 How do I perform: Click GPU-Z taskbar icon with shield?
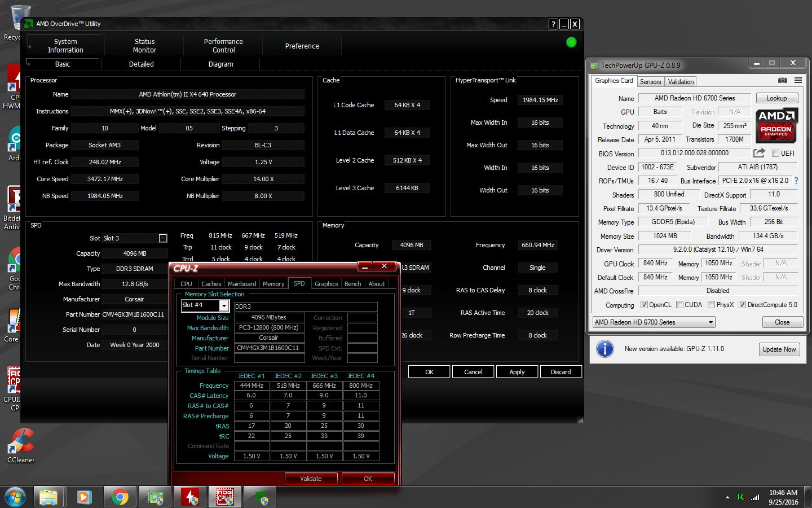[x=155, y=497]
